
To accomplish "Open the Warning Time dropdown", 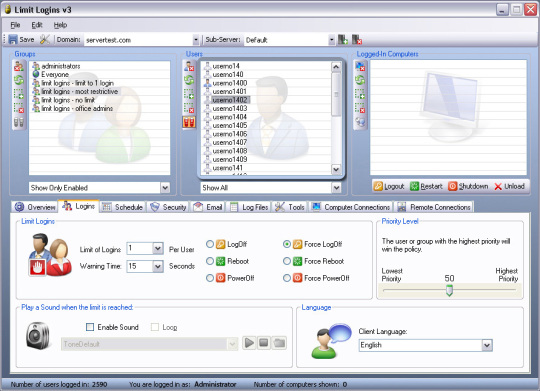I will pyautogui.click(x=158, y=266).
